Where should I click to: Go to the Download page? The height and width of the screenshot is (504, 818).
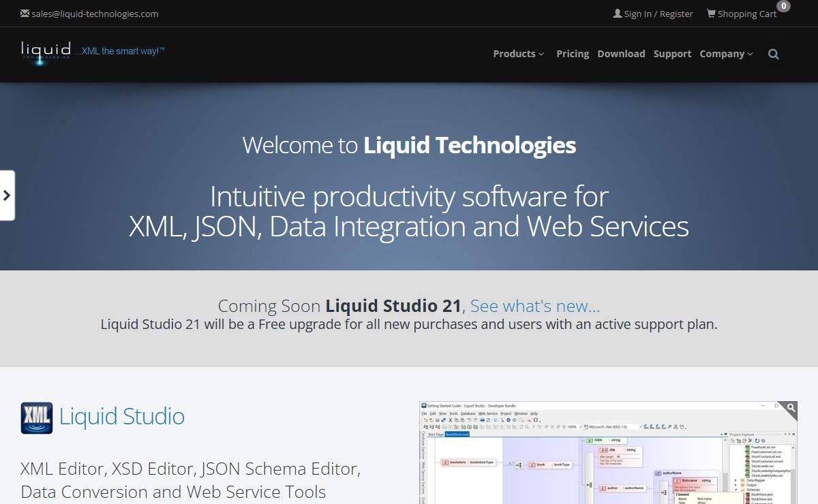[621, 54]
